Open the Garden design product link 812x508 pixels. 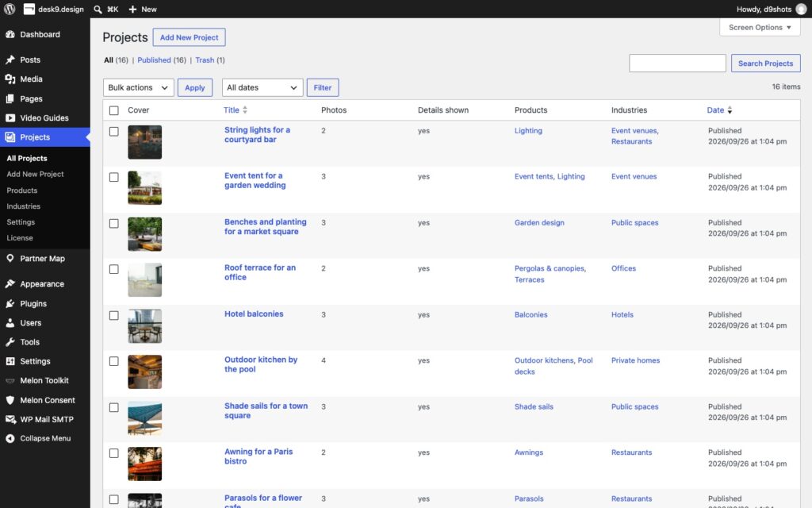coord(539,222)
